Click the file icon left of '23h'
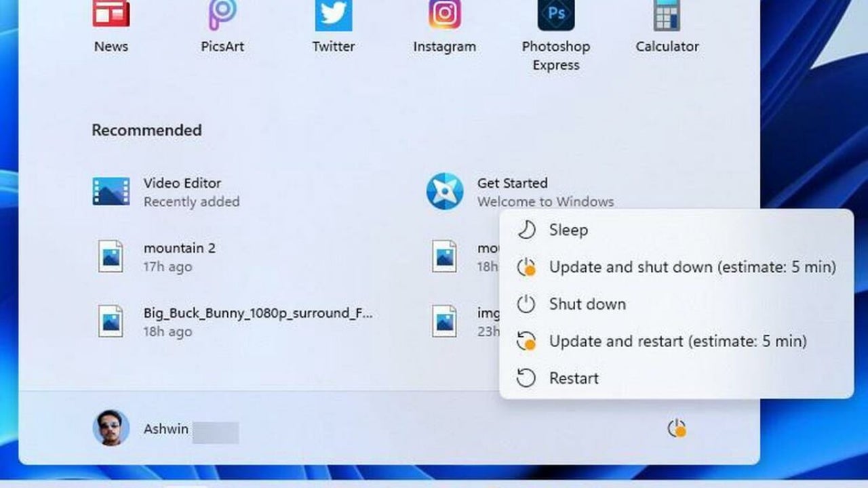Viewport: 868px width, 488px height. click(444, 321)
